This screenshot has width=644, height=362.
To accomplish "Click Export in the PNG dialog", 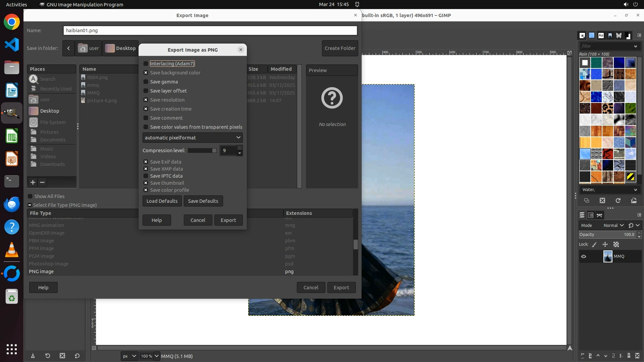I will (x=228, y=220).
